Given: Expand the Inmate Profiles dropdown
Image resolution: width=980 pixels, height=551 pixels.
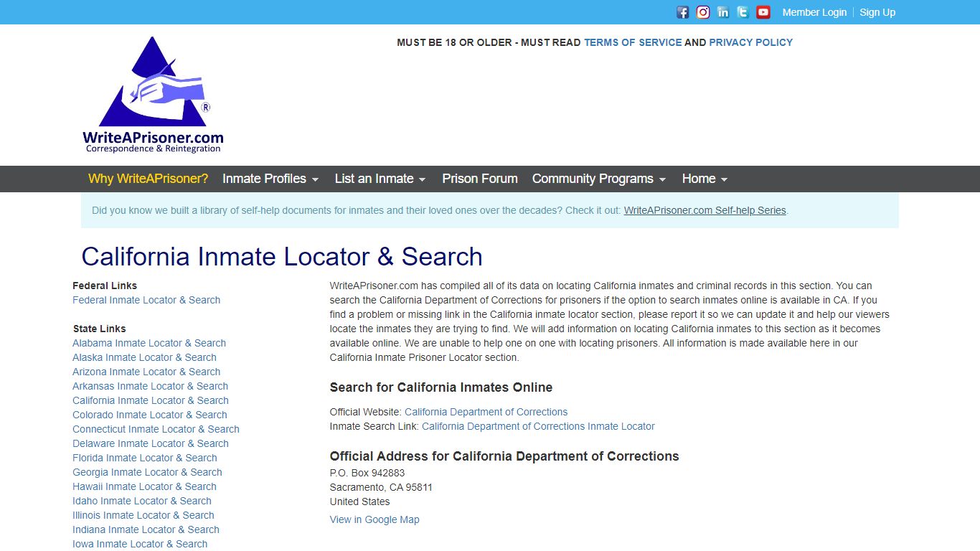Looking at the screenshot, I should (x=270, y=179).
